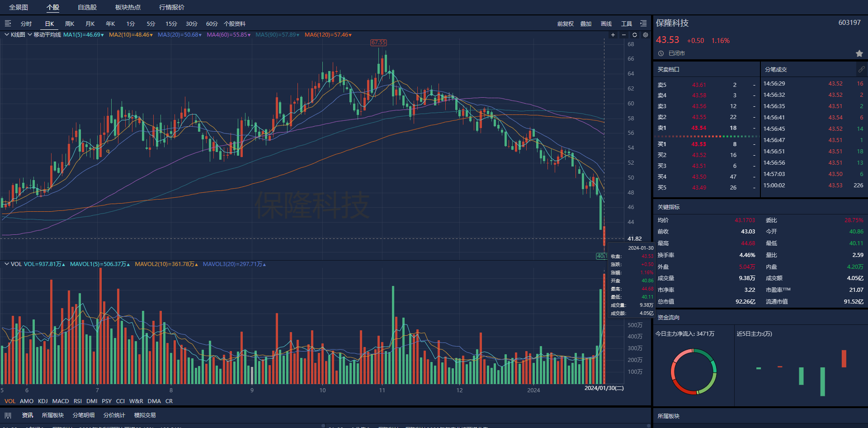Select 年K yearly candlestick period

110,24
